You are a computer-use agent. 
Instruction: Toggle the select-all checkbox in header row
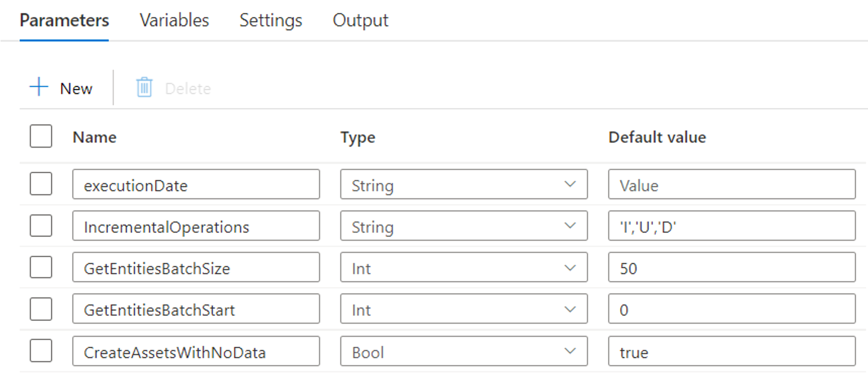[41, 136]
